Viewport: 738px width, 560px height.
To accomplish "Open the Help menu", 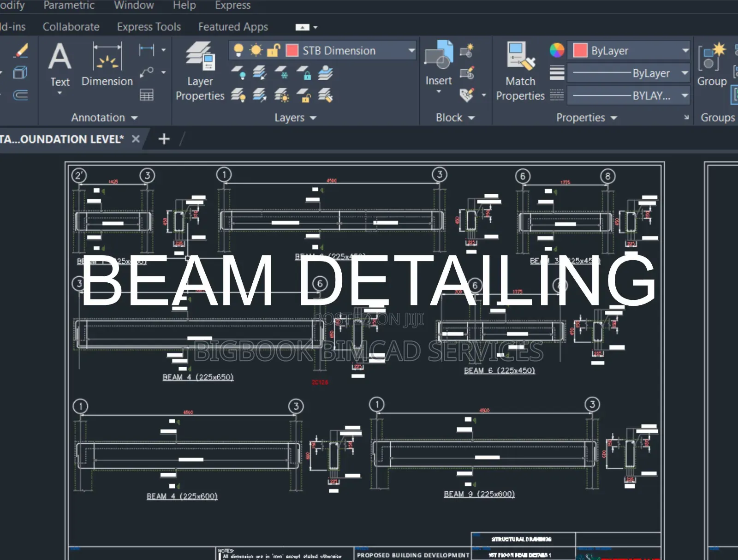I will [x=184, y=5].
